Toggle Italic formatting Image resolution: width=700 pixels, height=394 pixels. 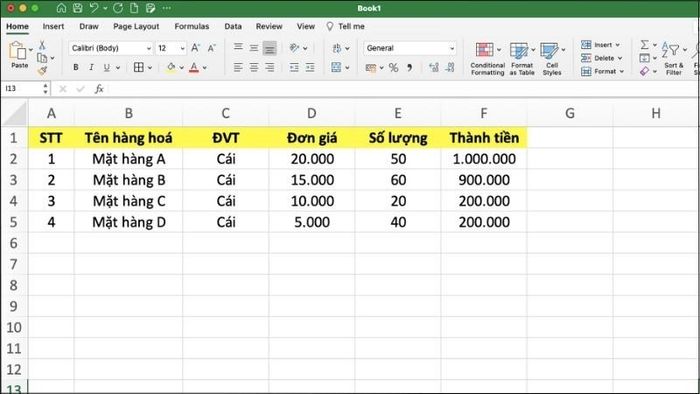click(91, 67)
